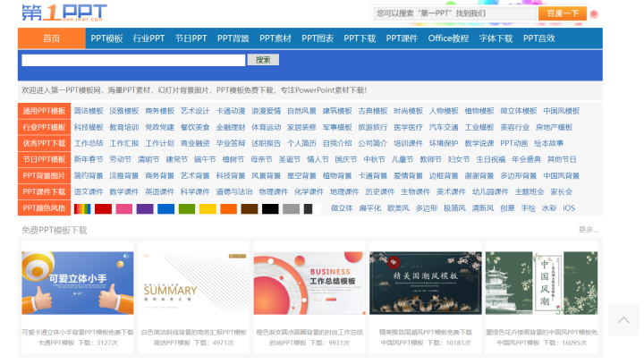644x364 pixels.
Task: Select the orange color swatch
Action: point(228,208)
